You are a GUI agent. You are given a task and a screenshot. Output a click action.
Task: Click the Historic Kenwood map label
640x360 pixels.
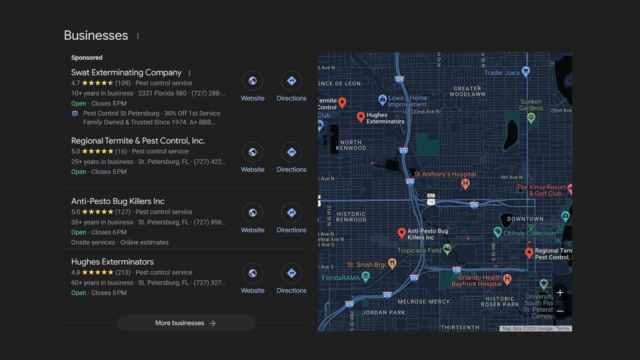click(351, 217)
